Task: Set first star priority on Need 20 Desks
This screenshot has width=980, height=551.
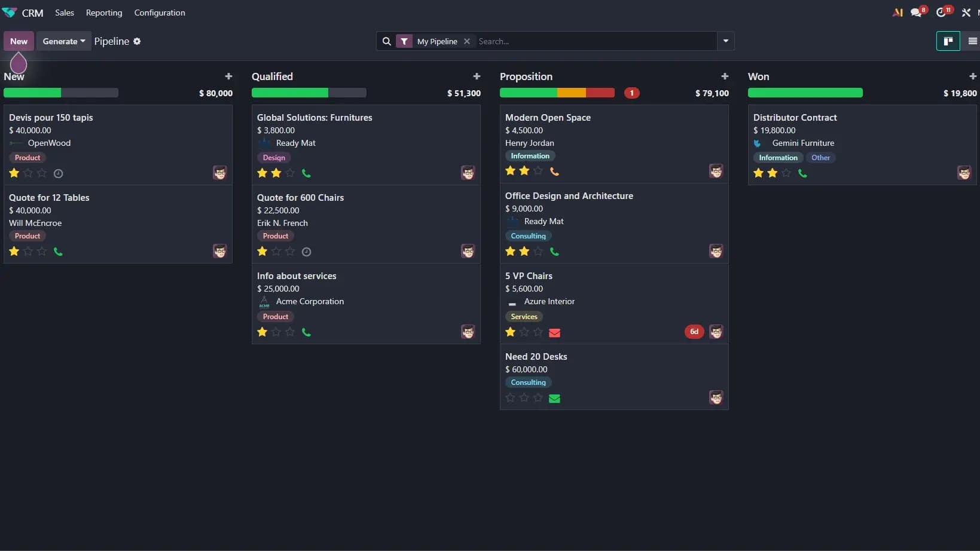Action: click(x=510, y=397)
